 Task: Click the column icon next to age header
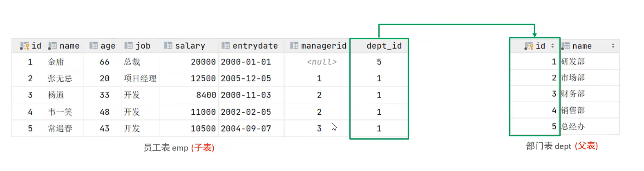[94, 46]
